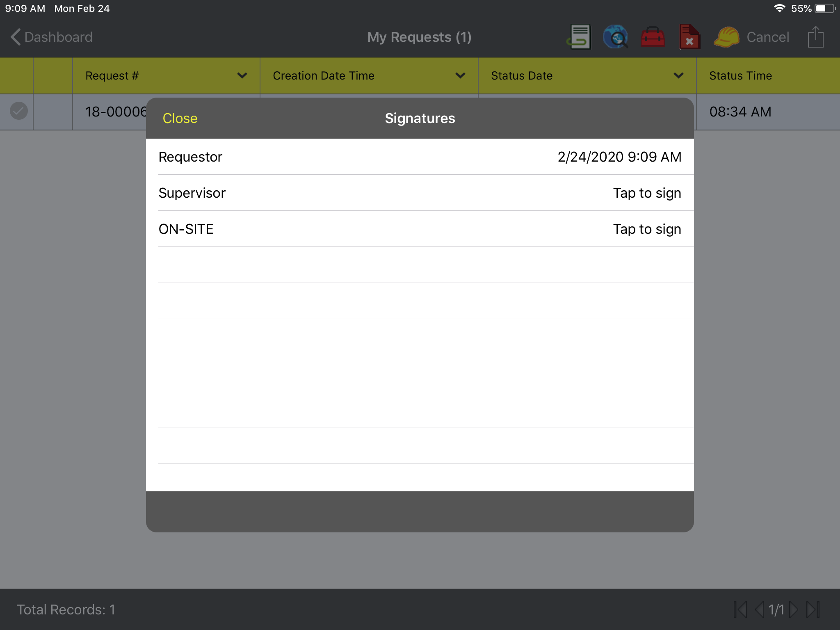Select the yellow hard hat icon
The height and width of the screenshot is (630, 840).
(726, 37)
